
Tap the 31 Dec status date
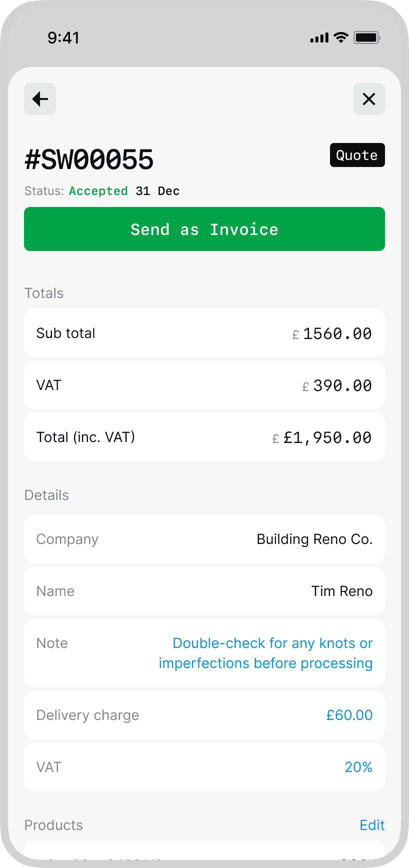[157, 191]
